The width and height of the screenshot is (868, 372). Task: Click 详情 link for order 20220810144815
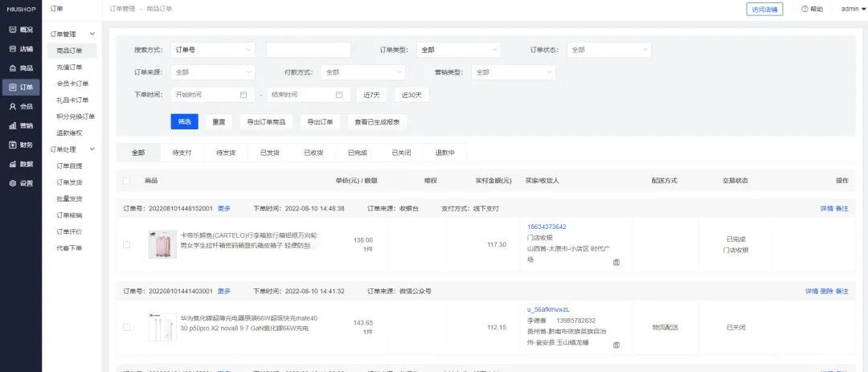coord(826,209)
